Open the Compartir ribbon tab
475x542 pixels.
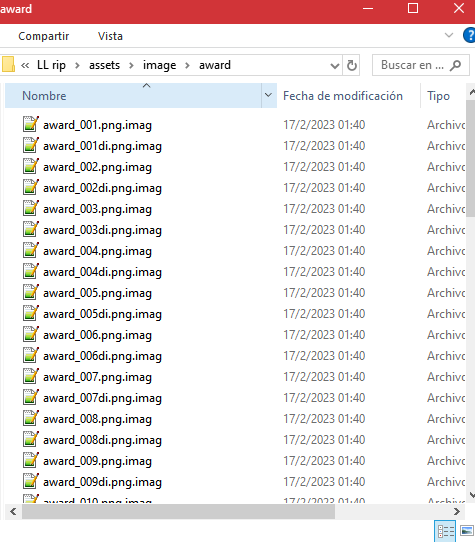pyautogui.click(x=44, y=36)
